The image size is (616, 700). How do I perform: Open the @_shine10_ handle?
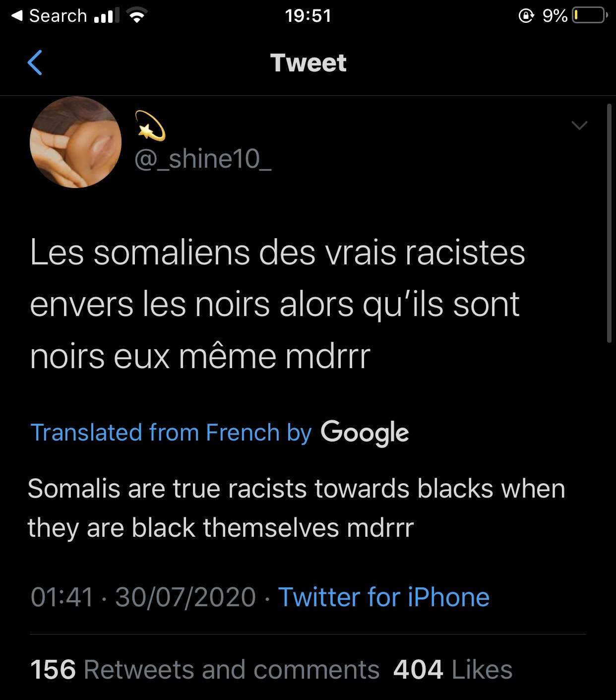203,159
